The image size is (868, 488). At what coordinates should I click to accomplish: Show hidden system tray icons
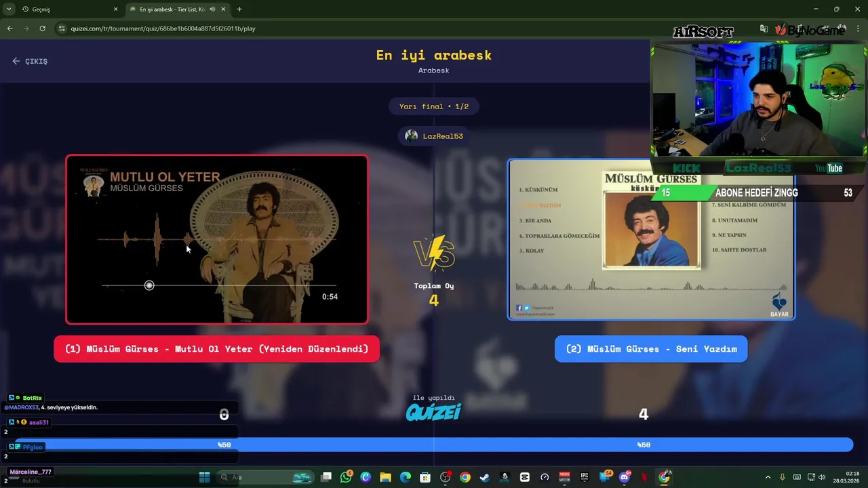click(x=768, y=477)
